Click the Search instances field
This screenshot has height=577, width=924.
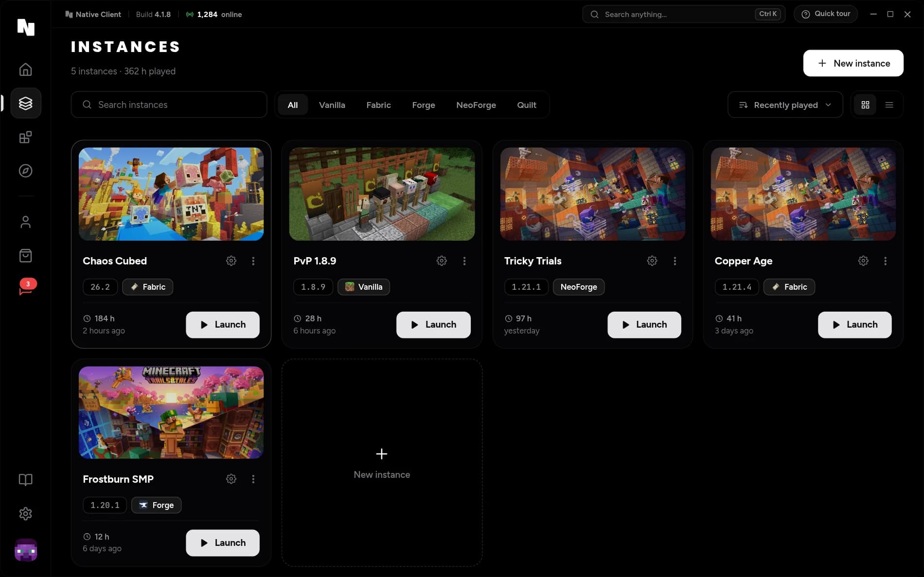169,105
